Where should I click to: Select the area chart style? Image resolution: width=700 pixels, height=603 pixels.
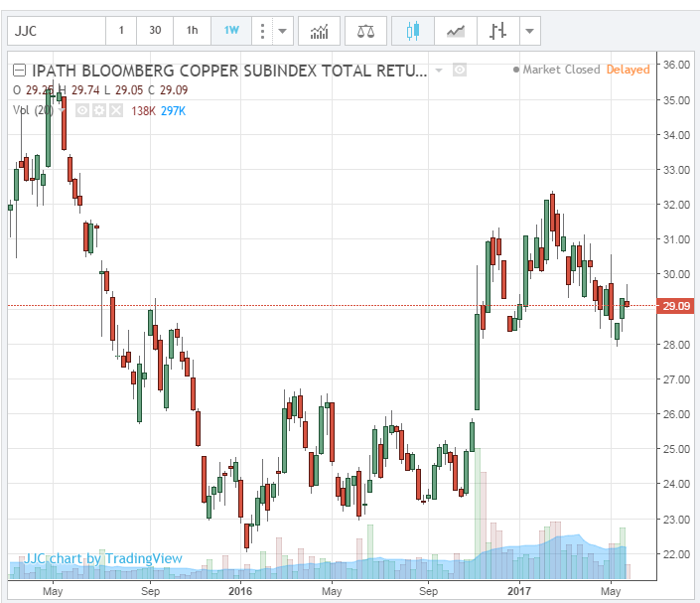[456, 31]
